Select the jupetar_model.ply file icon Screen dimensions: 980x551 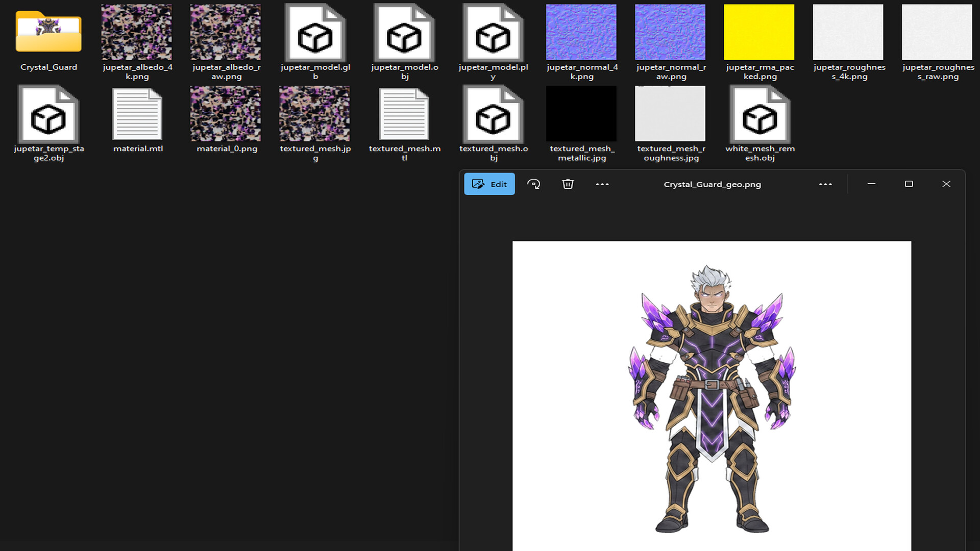493,32
